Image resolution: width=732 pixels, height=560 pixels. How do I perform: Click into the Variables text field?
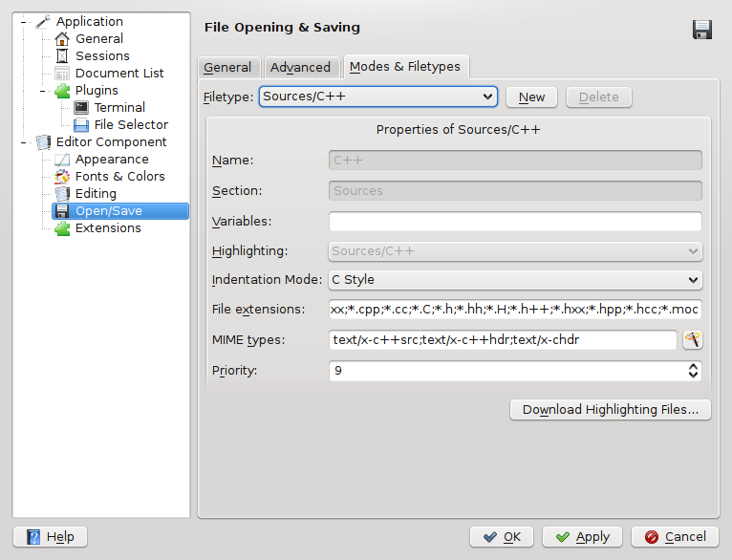[x=515, y=222]
